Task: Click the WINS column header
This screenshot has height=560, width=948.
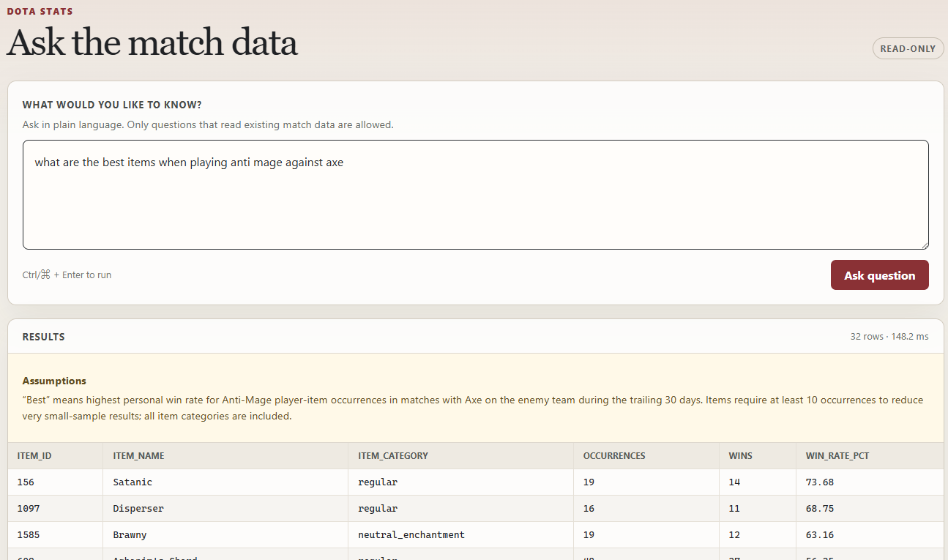Action: click(x=758, y=455)
